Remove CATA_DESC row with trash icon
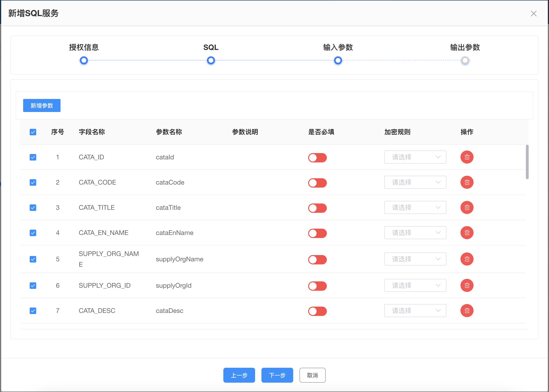549x392 pixels. 467,311
